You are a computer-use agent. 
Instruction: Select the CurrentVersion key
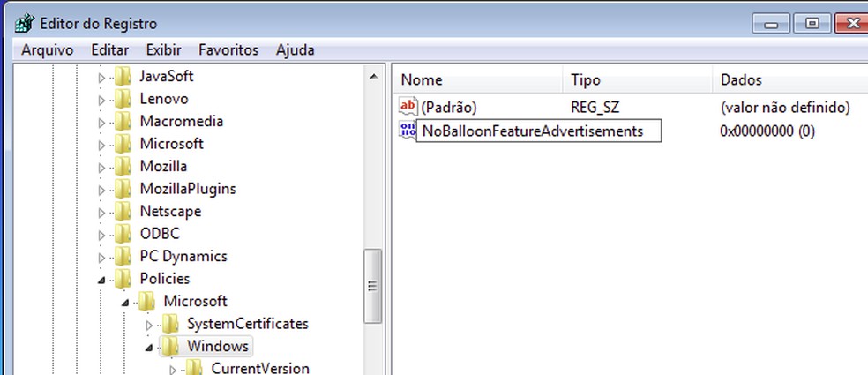260,368
